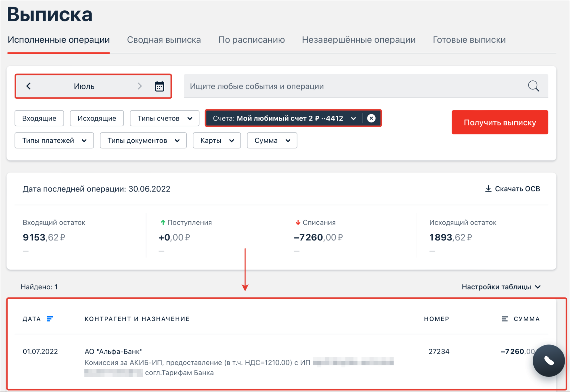This screenshot has height=392, width=570.
Task: Toggle the Исходящие filter
Action: pyautogui.click(x=97, y=118)
